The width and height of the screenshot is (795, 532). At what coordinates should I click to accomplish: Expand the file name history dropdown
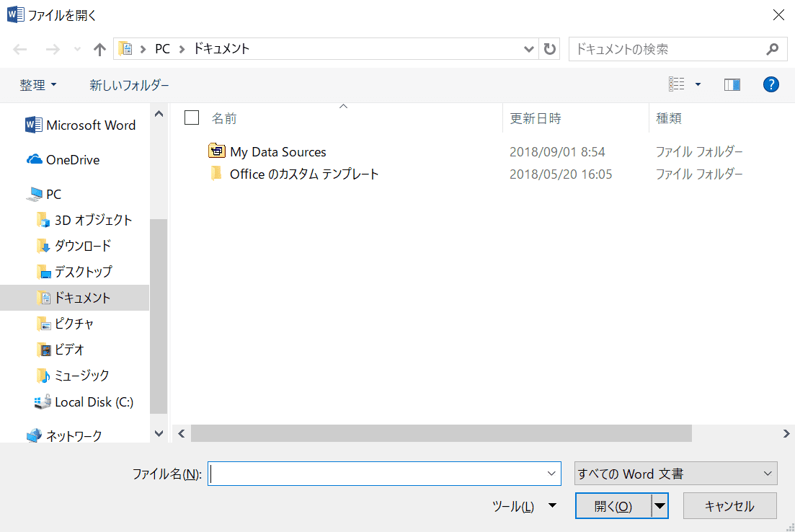pyautogui.click(x=551, y=474)
